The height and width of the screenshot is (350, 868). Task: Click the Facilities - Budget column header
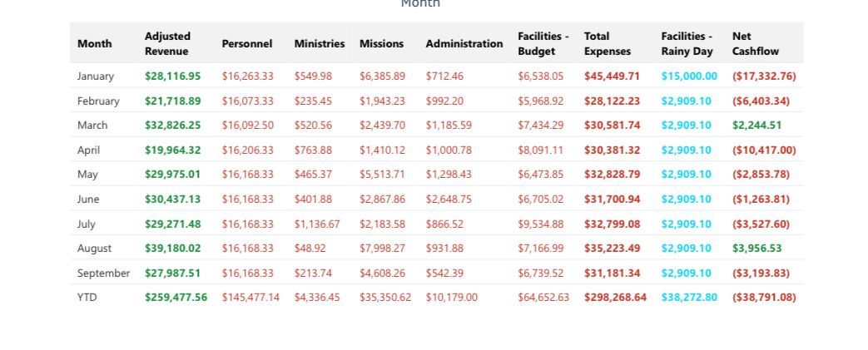[543, 43]
